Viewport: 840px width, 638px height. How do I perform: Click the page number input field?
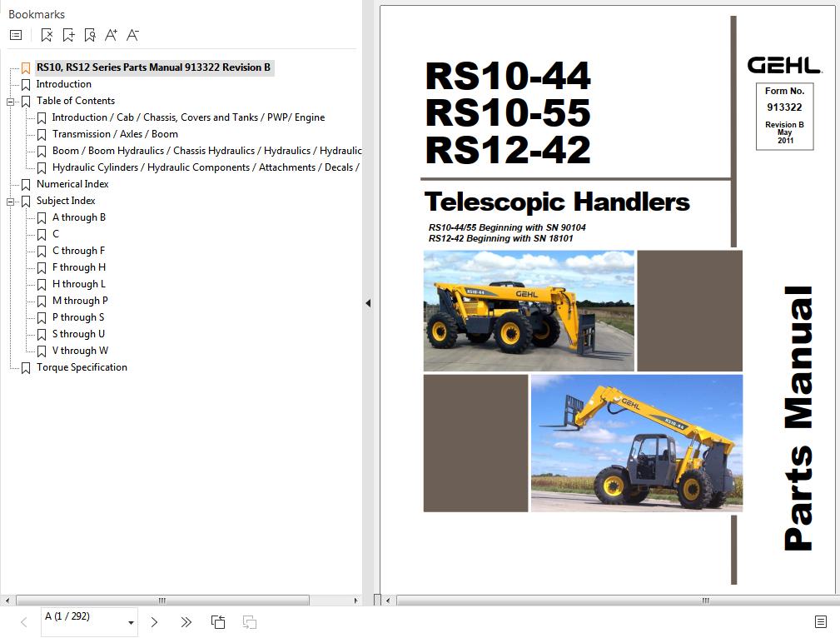(82, 617)
